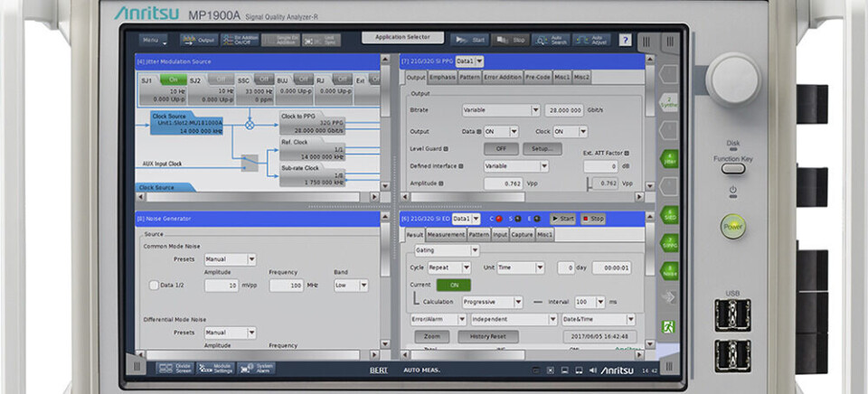The width and height of the screenshot is (868, 394).
Task: Toggle the SJ1 On switch
Action: coord(174,80)
